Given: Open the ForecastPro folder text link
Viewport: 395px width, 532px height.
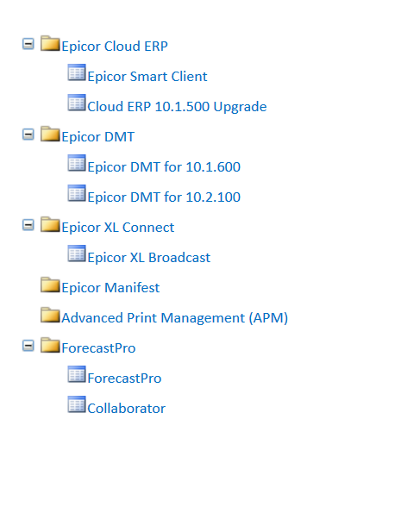Looking at the screenshot, I should coord(98,348).
